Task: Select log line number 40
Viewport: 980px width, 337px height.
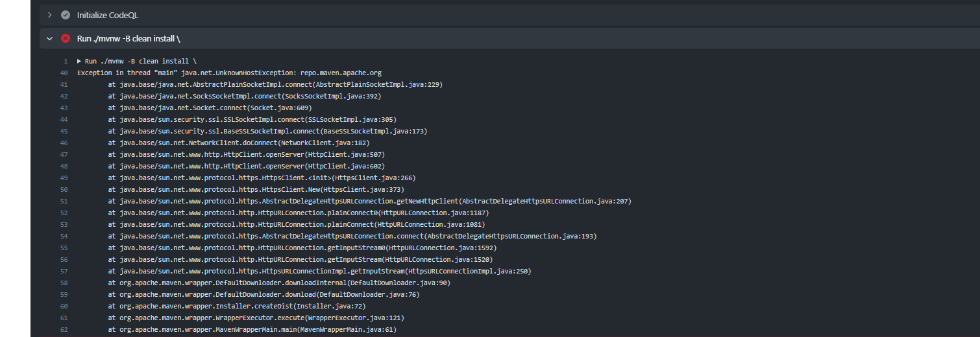Action: click(64, 73)
